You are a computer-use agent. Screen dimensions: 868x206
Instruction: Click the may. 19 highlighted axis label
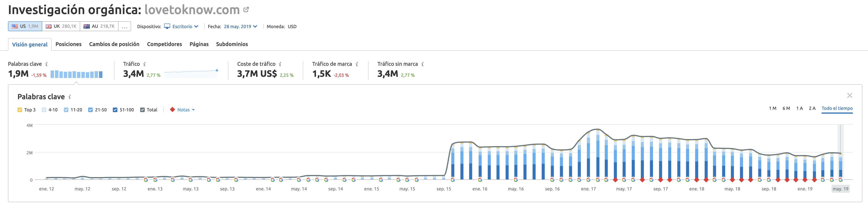(x=840, y=189)
